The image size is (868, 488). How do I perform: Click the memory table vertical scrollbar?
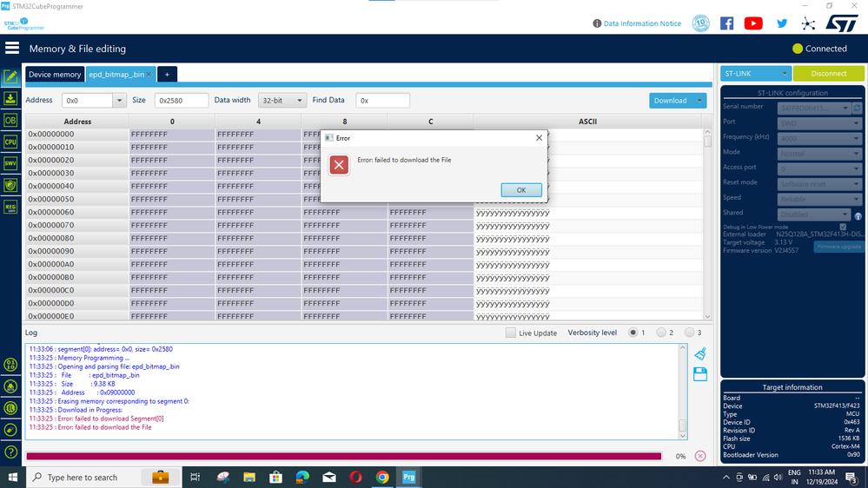pos(707,224)
